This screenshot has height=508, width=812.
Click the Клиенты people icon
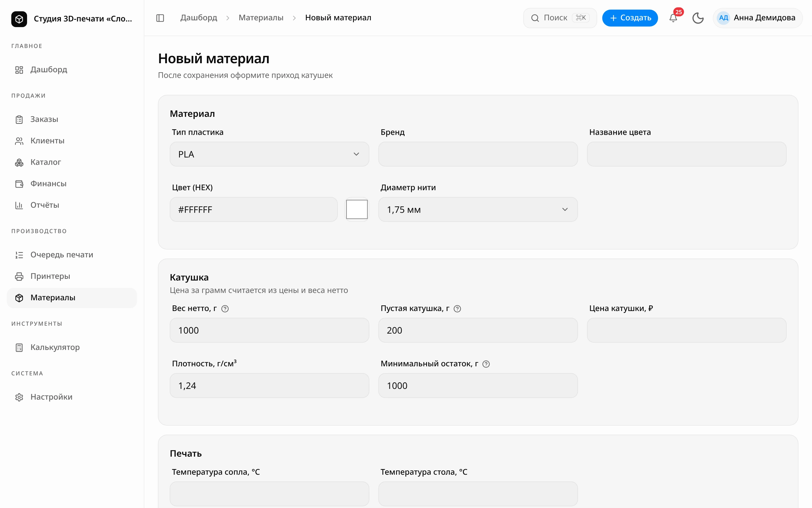pyautogui.click(x=19, y=141)
